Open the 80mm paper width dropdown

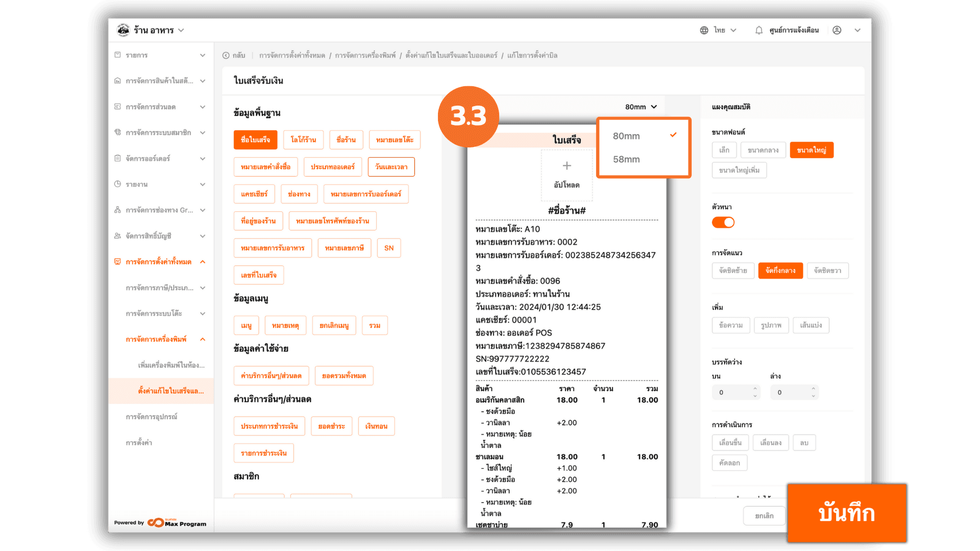click(641, 107)
